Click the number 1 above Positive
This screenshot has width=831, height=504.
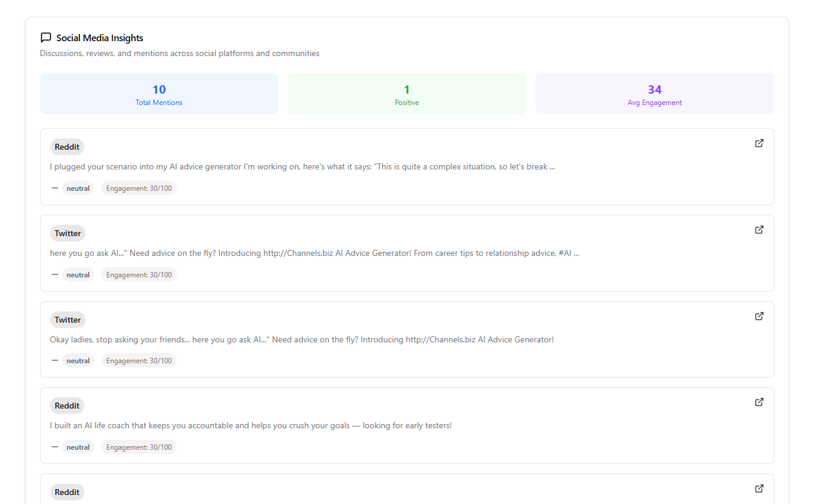click(407, 89)
